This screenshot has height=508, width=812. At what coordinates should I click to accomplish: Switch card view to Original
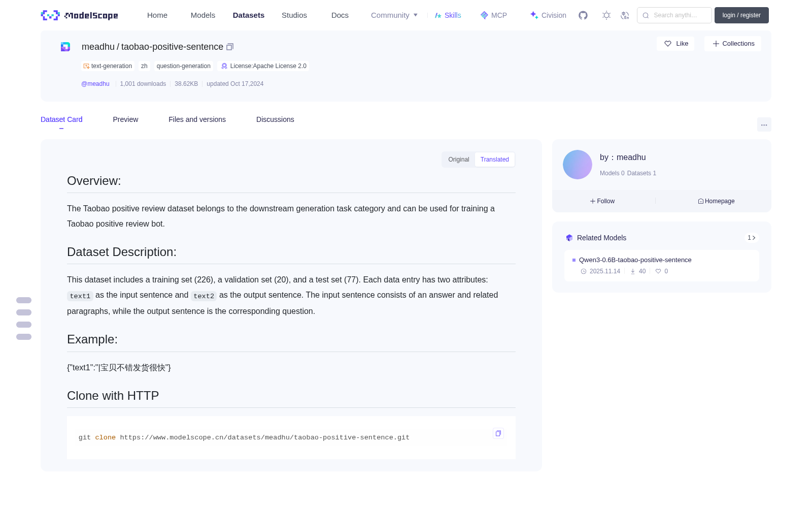pyautogui.click(x=459, y=160)
